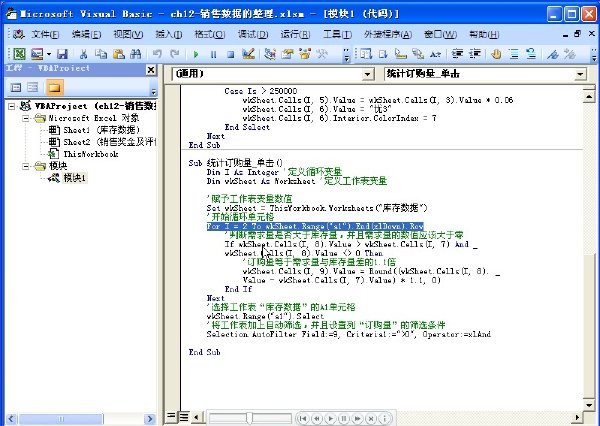Image resolution: width=600 pixels, height=426 pixels.
Task: Click the Full Module View button
Action: (184, 417)
